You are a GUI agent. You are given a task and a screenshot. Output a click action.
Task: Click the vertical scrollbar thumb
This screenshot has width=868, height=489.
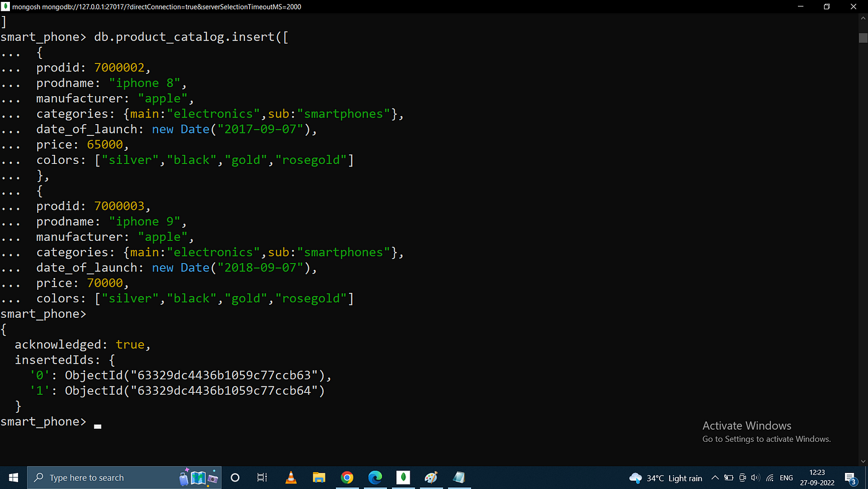[x=862, y=37]
